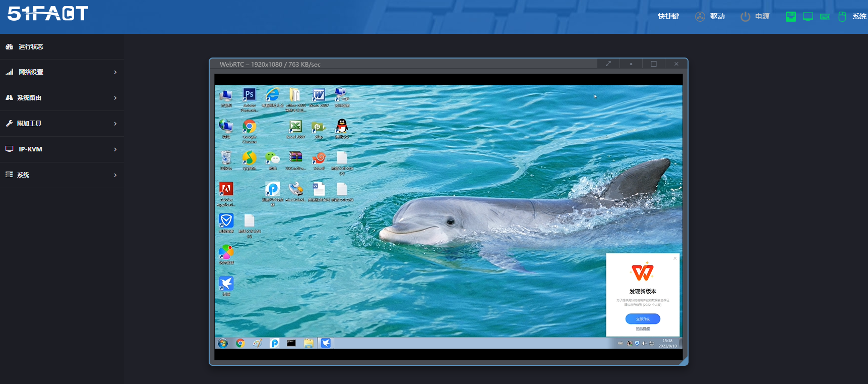Click the blue 立即升级 upgrade button

tap(643, 319)
